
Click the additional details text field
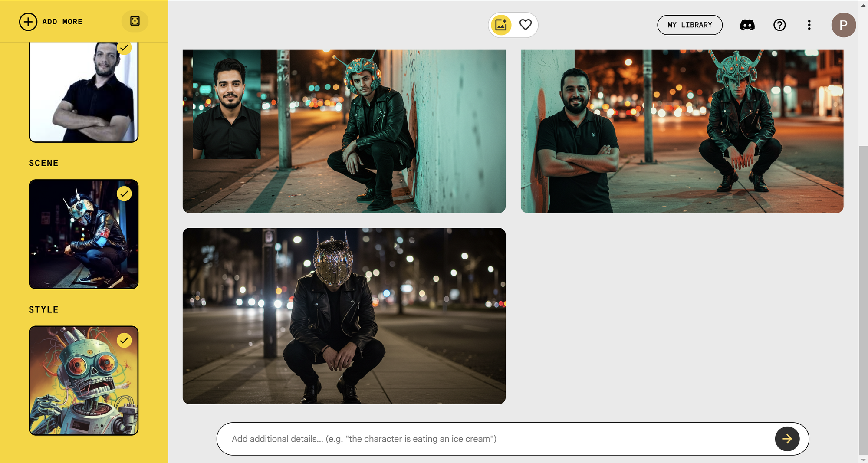pos(495,439)
